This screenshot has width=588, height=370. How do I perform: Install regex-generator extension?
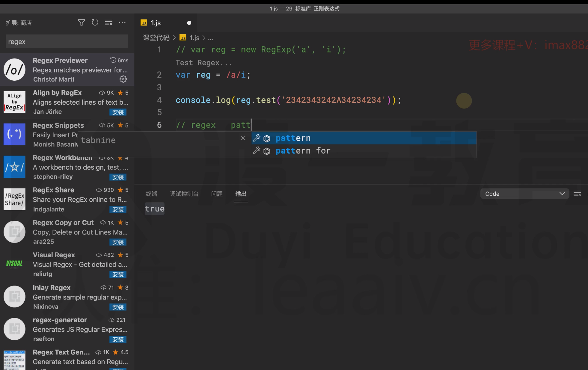tap(118, 339)
